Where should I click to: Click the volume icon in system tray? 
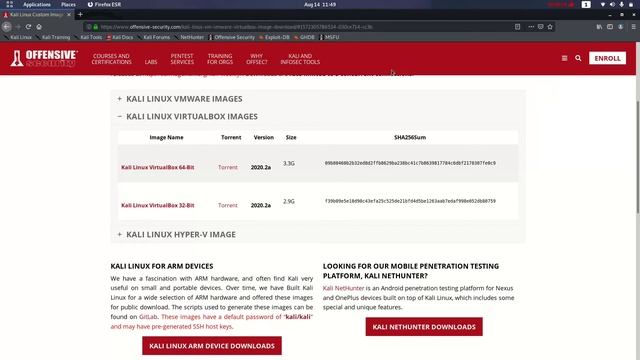612,4
